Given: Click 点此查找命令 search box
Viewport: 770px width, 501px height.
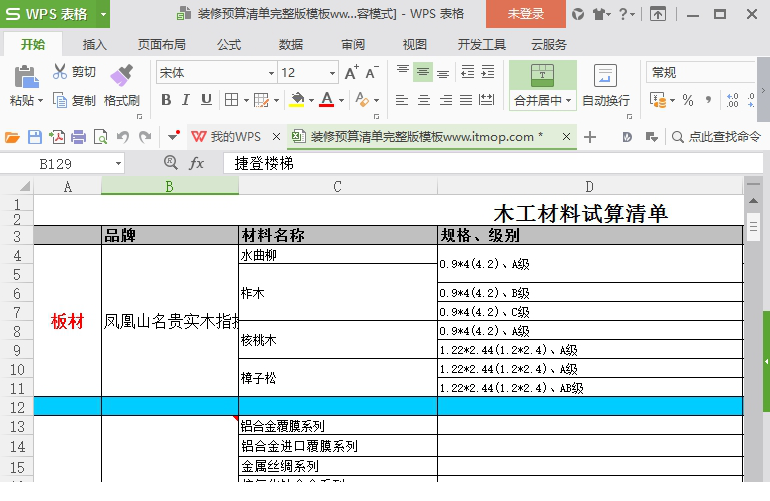Looking at the screenshot, I should (716, 137).
